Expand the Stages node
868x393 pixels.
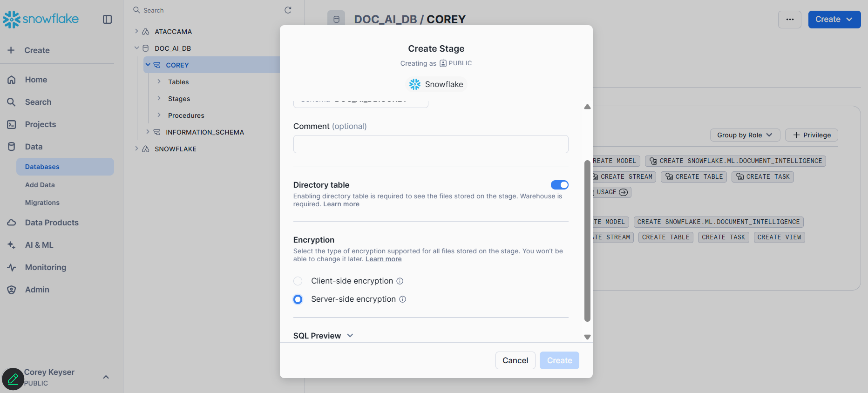click(159, 98)
